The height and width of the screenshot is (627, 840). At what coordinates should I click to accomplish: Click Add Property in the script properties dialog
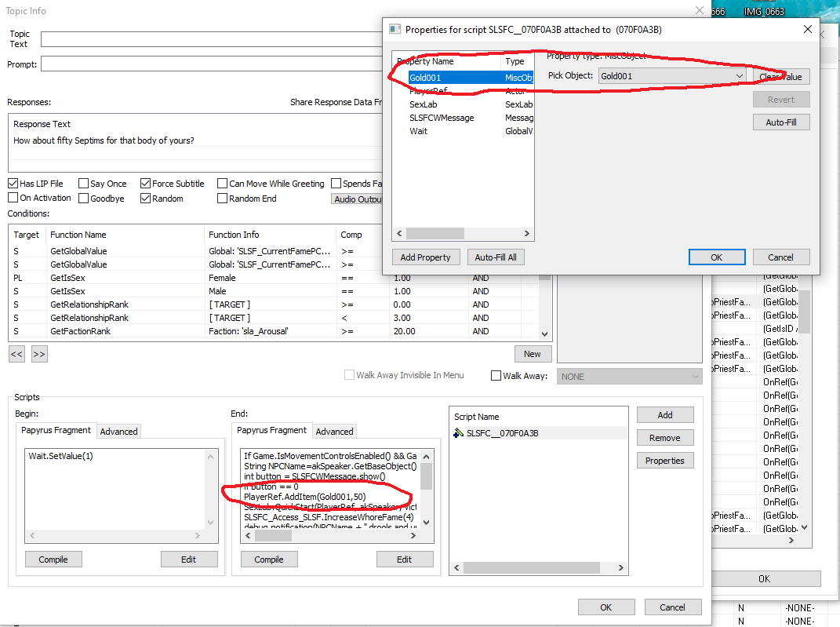(426, 257)
